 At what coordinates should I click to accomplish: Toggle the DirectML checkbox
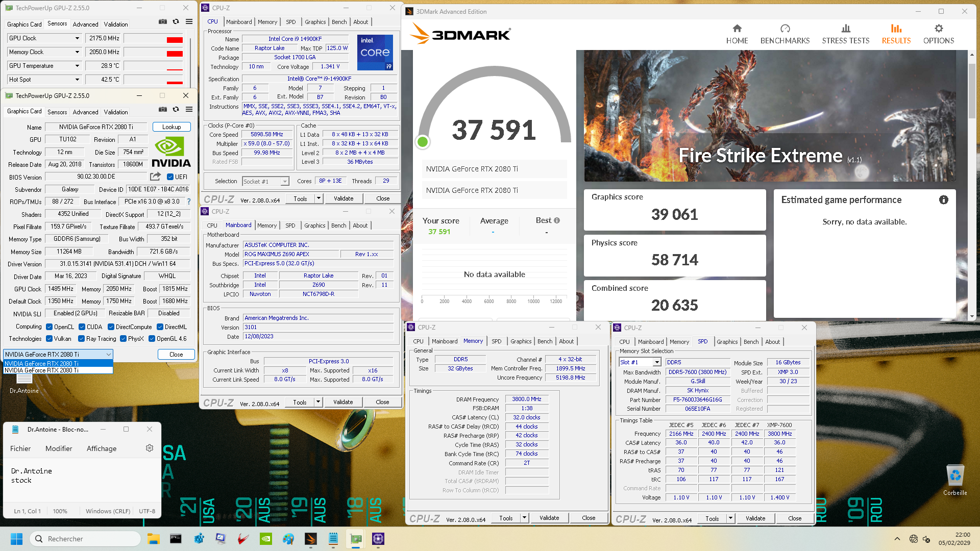pos(160,327)
